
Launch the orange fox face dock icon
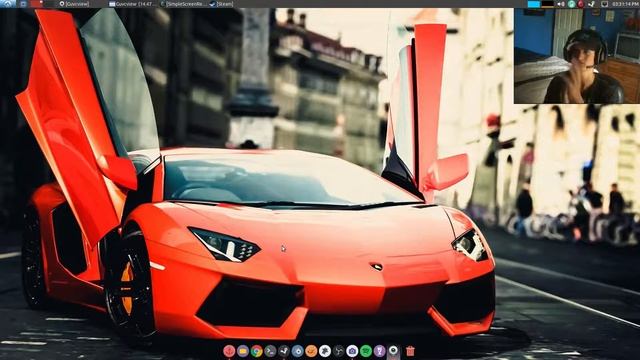point(311,351)
